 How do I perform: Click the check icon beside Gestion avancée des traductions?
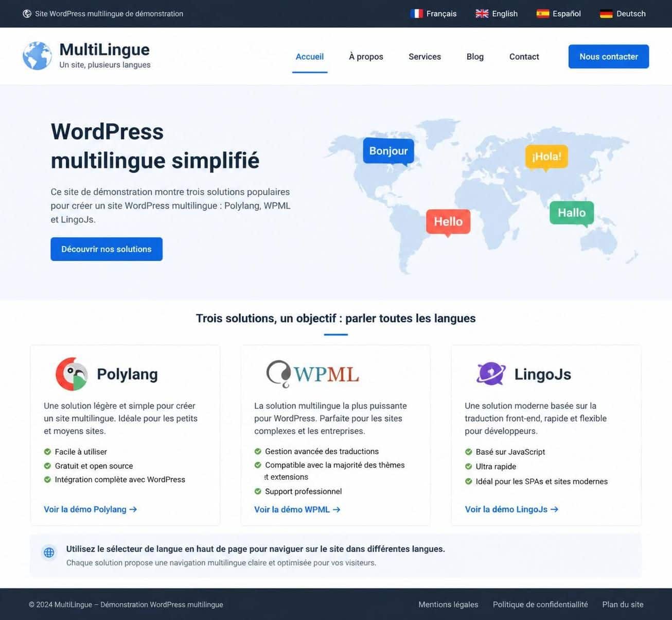click(258, 451)
